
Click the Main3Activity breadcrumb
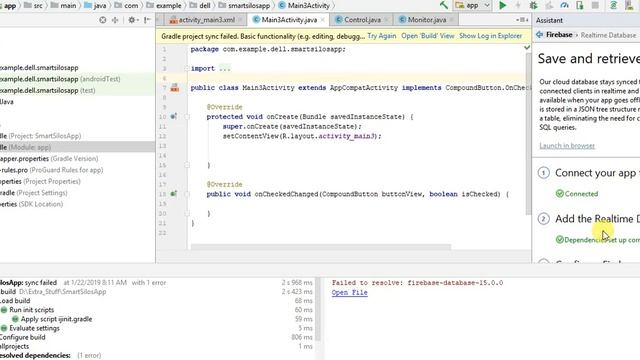tap(304, 5)
